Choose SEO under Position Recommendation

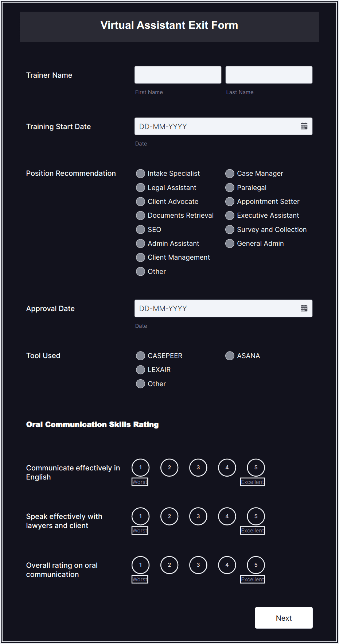(140, 229)
